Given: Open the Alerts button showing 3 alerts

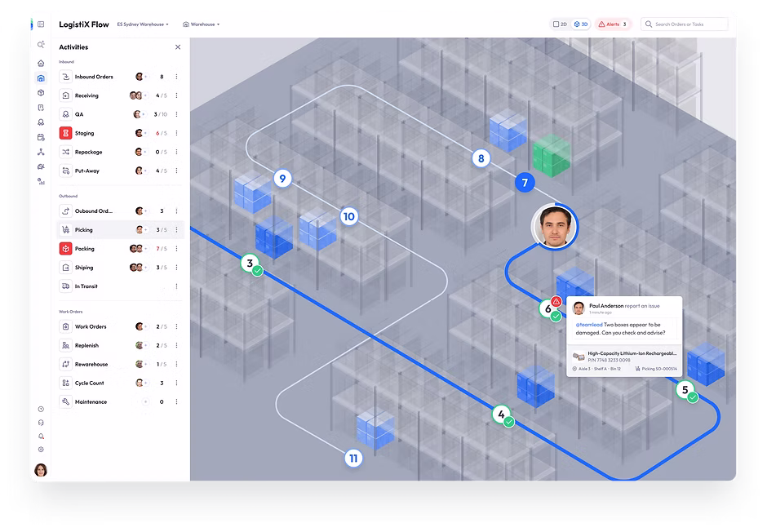Looking at the screenshot, I should point(612,24).
